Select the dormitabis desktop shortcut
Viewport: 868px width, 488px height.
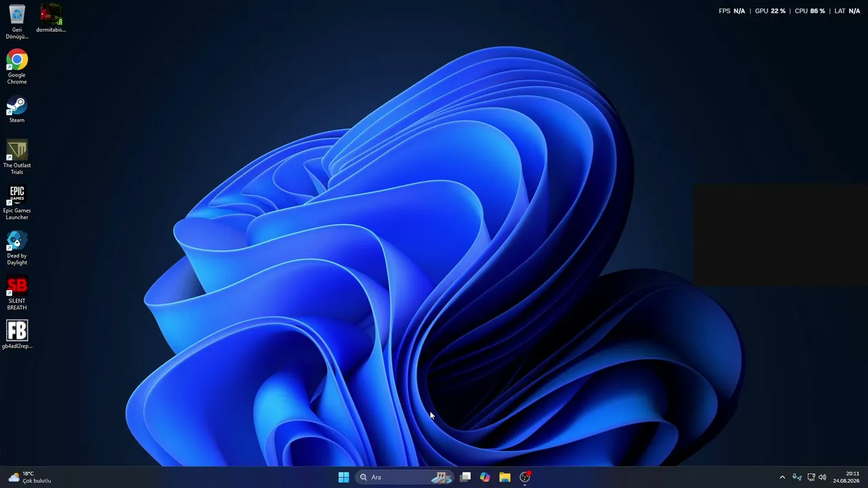point(51,19)
